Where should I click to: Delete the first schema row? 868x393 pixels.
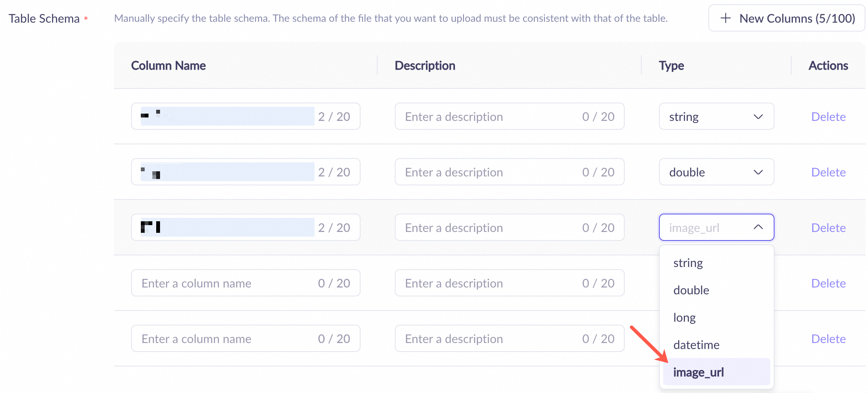[x=828, y=117]
